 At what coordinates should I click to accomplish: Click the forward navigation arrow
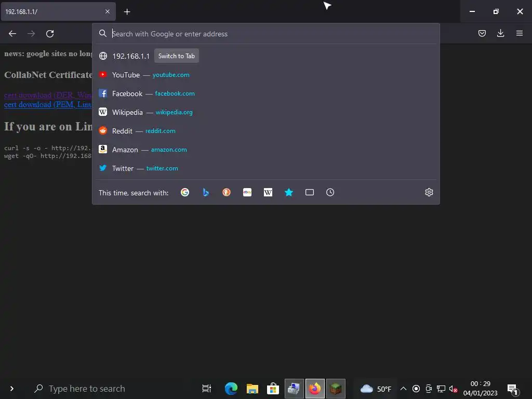point(31,34)
